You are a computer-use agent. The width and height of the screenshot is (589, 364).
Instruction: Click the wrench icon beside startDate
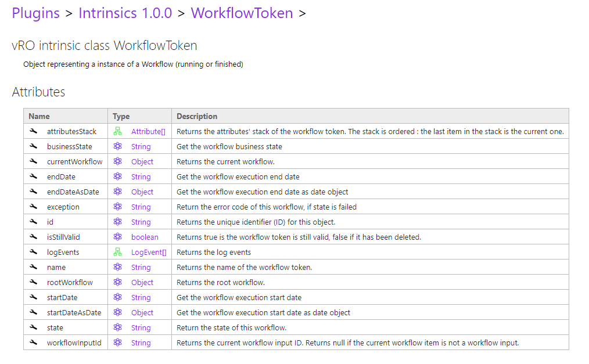pos(34,297)
